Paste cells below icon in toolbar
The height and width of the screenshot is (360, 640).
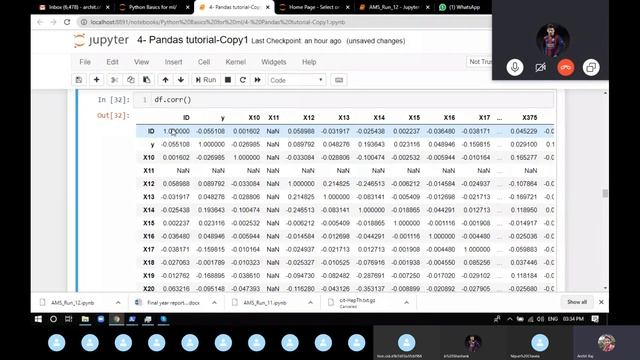point(147,80)
